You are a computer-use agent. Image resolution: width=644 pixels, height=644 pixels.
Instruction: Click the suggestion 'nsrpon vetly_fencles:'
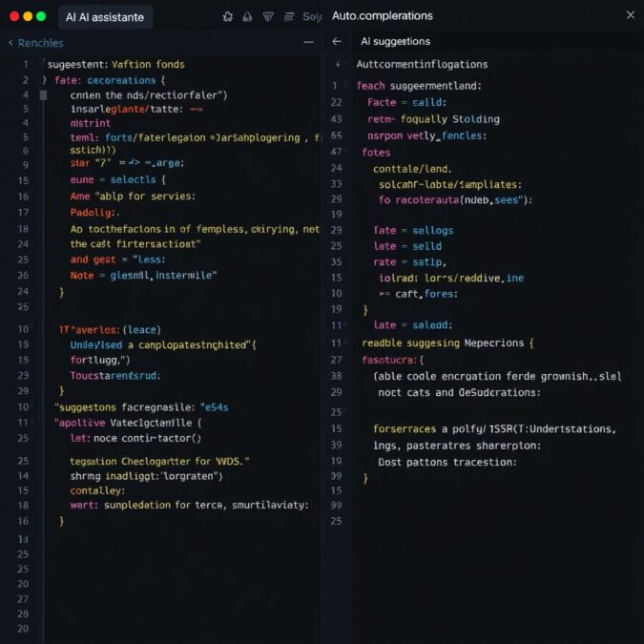coord(426,135)
